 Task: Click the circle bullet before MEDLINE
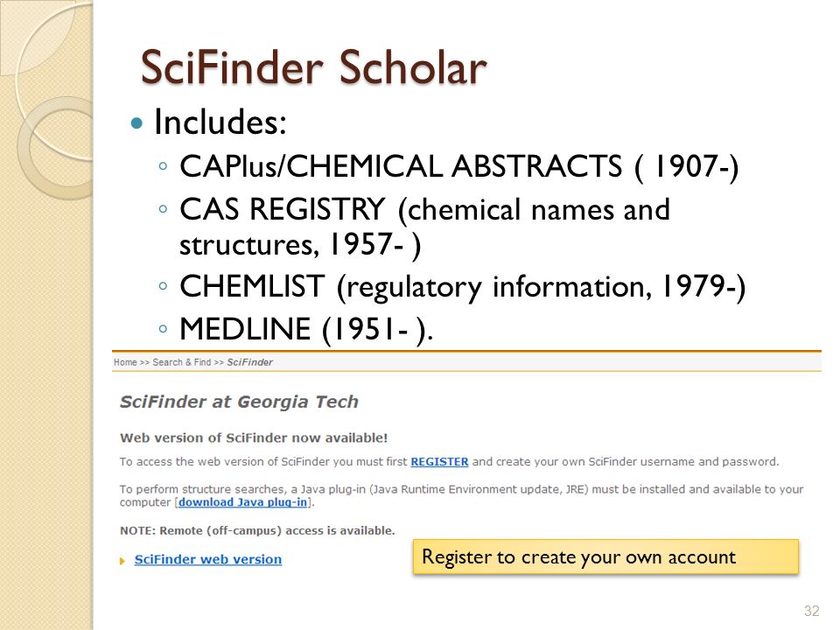[164, 328]
